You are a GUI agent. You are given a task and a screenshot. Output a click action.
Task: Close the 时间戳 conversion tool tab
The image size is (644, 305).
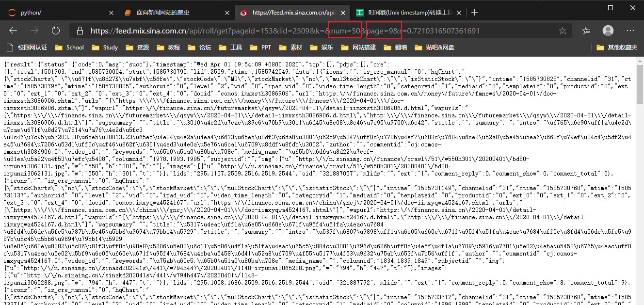[460, 13]
